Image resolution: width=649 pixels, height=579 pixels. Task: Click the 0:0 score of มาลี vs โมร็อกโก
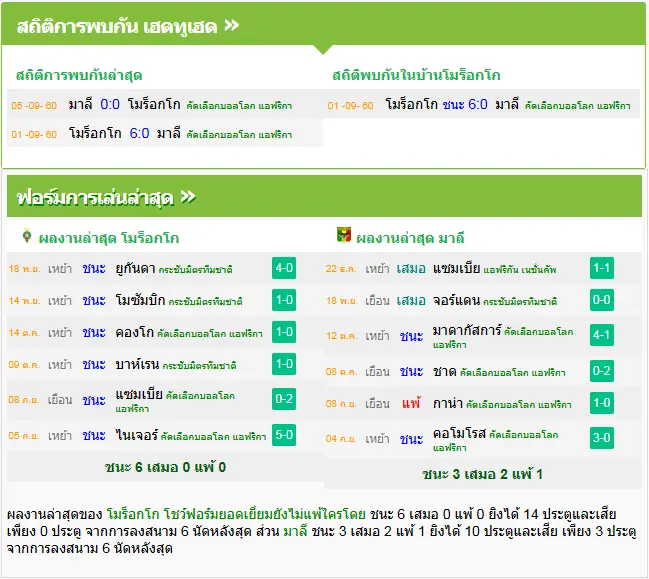coord(110,104)
